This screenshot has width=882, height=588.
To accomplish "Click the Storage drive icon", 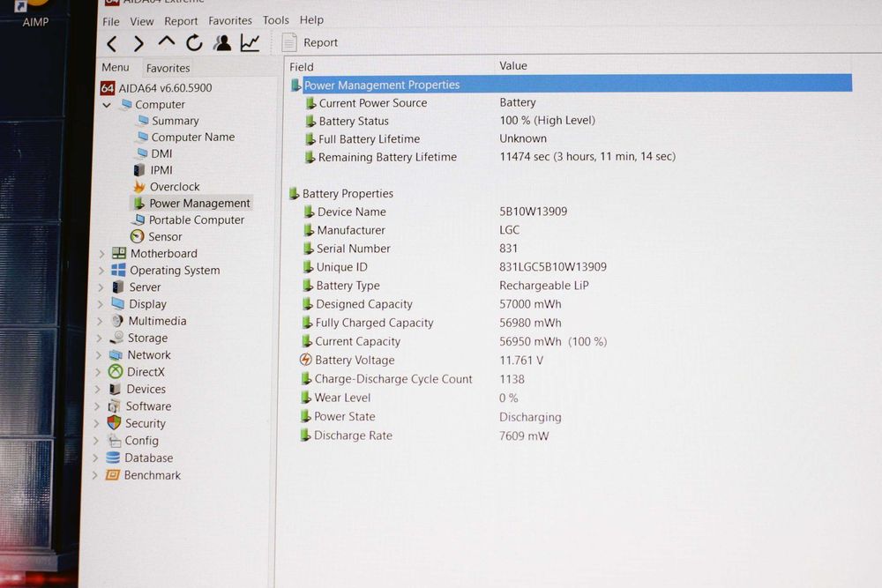I will [116, 338].
